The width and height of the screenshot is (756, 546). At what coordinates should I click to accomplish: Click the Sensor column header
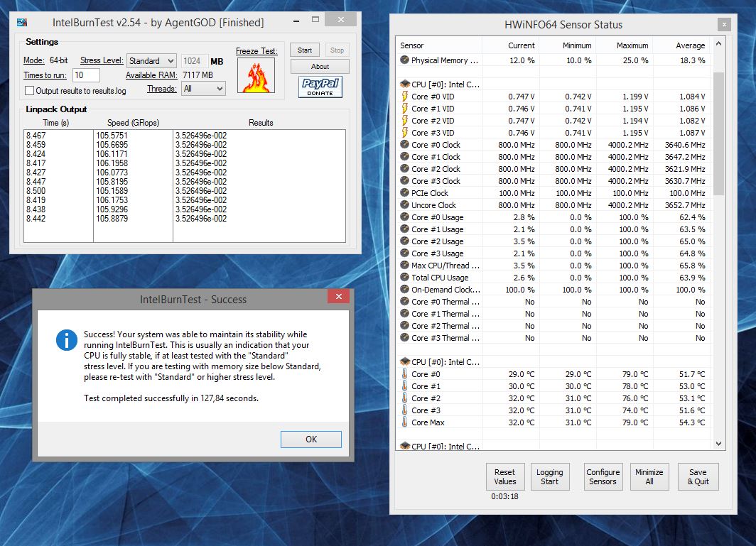click(439, 45)
